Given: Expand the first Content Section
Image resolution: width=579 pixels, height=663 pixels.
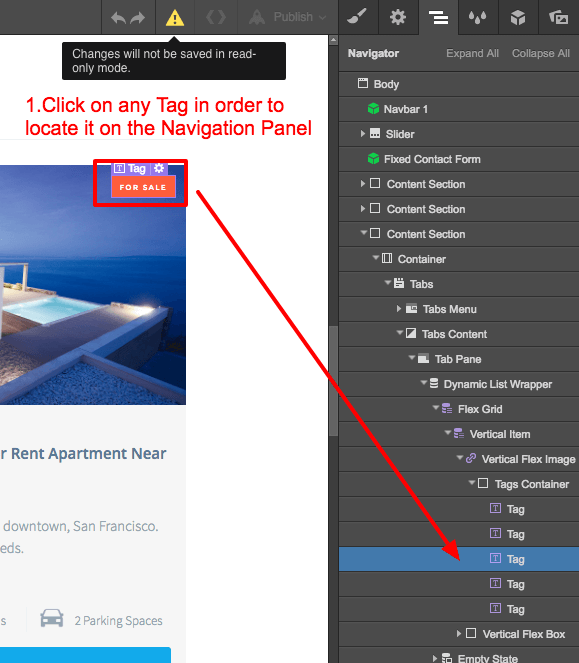Looking at the screenshot, I should click(x=362, y=184).
